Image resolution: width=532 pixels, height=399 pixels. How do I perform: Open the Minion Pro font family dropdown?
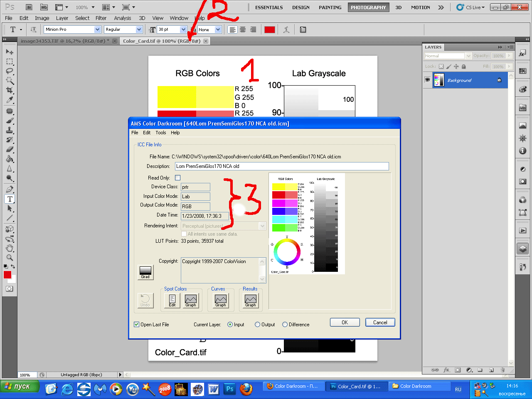tap(97, 30)
